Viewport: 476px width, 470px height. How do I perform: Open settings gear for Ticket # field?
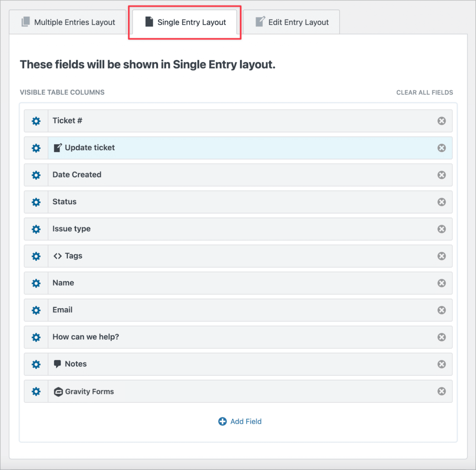coord(36,121)
